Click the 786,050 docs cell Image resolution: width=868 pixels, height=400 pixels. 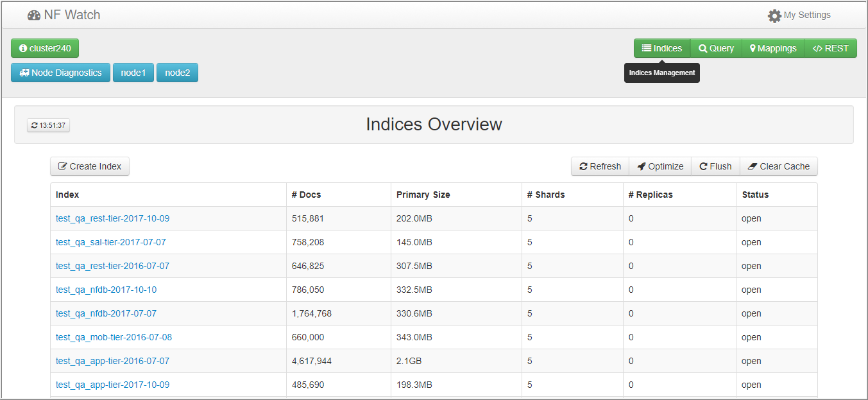[x=339, y=290]
